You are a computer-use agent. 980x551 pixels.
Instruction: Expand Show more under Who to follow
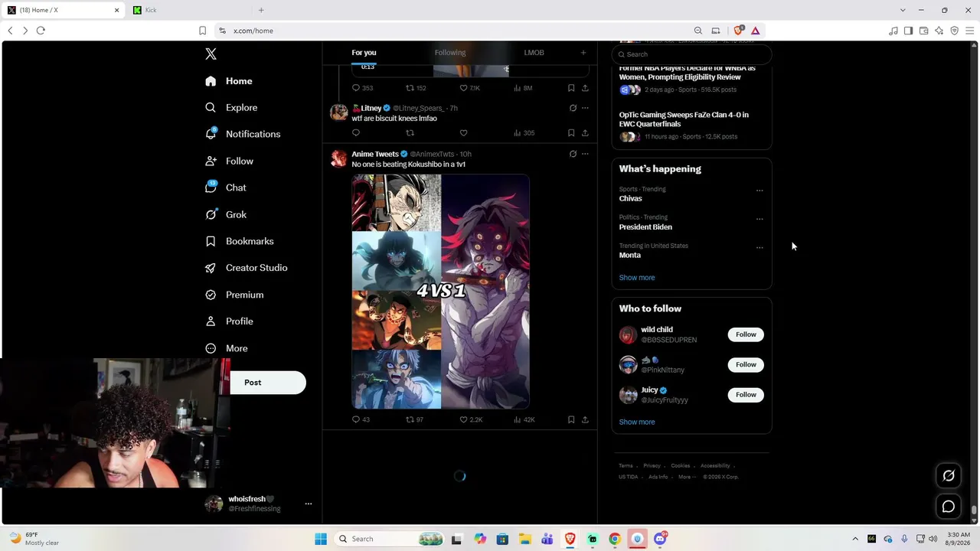(637, 422)
